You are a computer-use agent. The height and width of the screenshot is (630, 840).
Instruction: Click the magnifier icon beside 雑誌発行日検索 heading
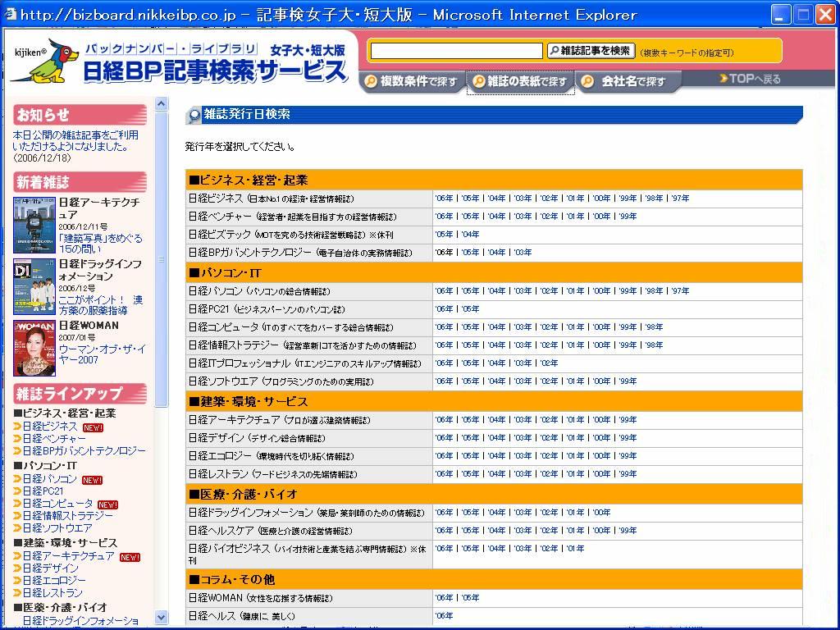[x=193, y=115]
